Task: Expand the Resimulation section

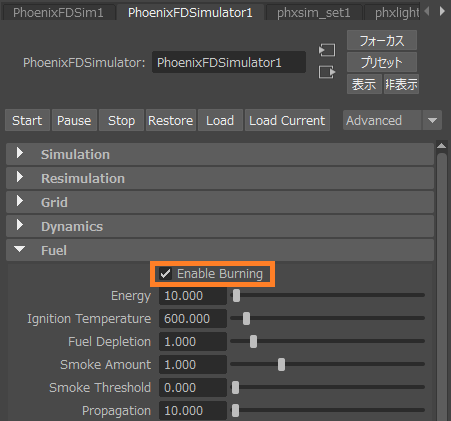Action: [220, 178]
